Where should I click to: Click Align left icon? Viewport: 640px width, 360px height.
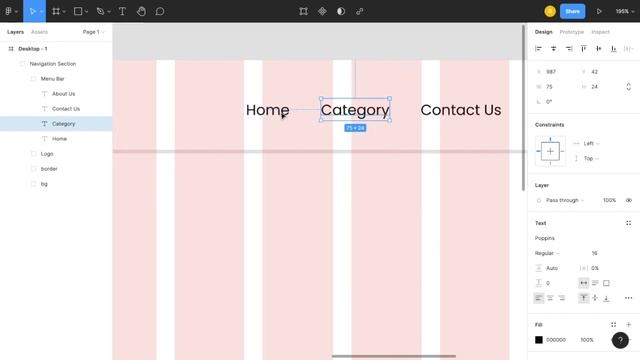(x=538, y=49)
